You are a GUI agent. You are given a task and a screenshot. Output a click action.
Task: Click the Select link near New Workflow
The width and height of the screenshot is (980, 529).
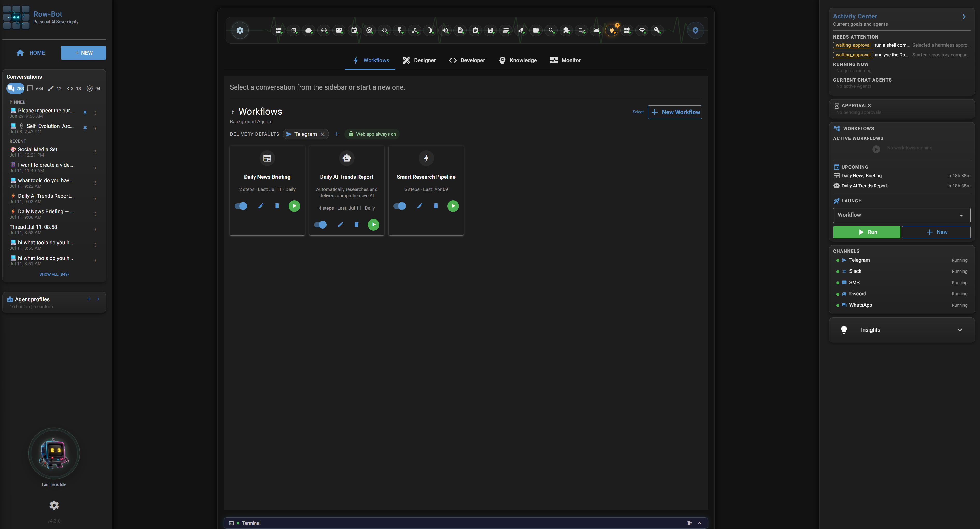point(638,112)
